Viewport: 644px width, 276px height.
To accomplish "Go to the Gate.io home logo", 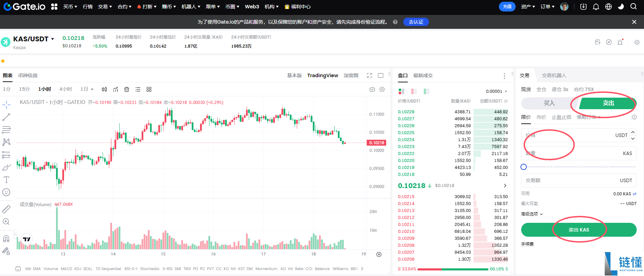I will coord(24,7).
